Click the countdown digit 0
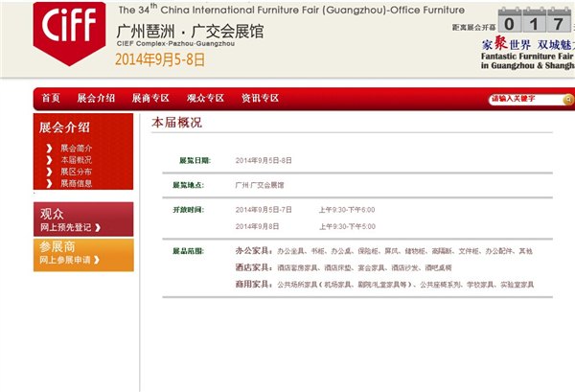This screenshot has height=392, width=575. coord(510,23)
